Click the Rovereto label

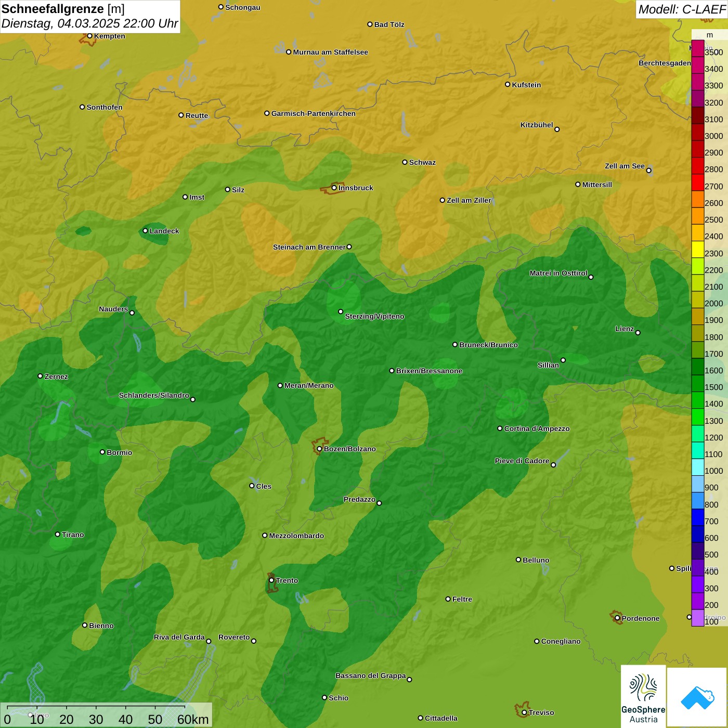click(x=234, y=637)
